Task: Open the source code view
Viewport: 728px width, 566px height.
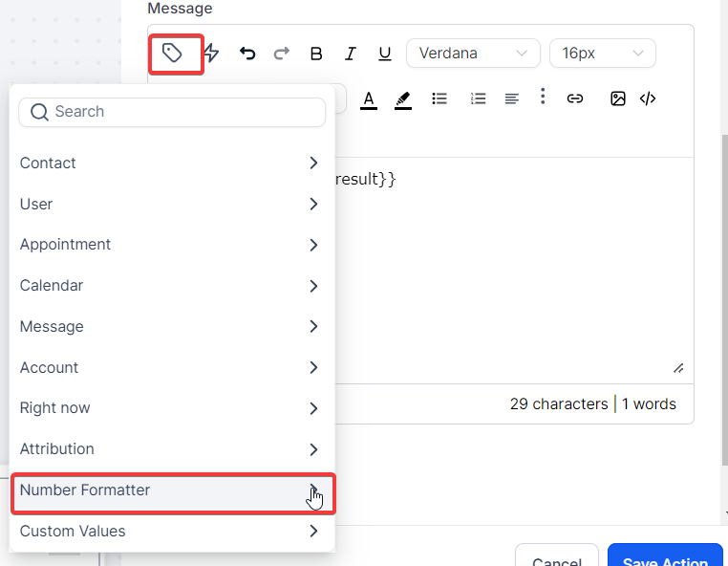Action: pos(648,98)
